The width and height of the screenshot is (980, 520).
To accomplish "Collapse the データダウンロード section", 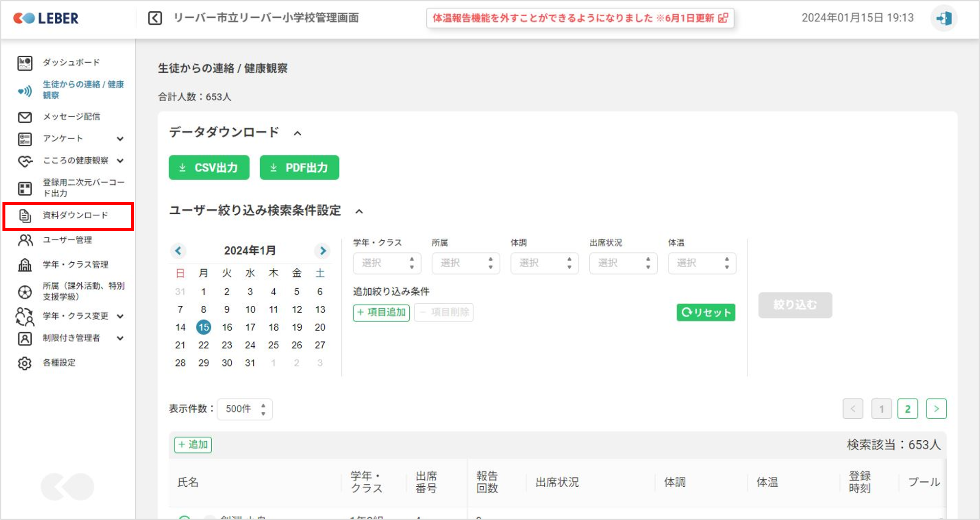I will point(297,133).
